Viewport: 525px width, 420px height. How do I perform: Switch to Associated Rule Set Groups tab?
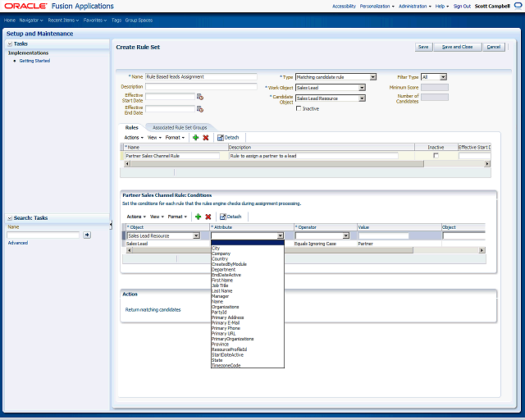pyautogui.click(x=180, y=128)
